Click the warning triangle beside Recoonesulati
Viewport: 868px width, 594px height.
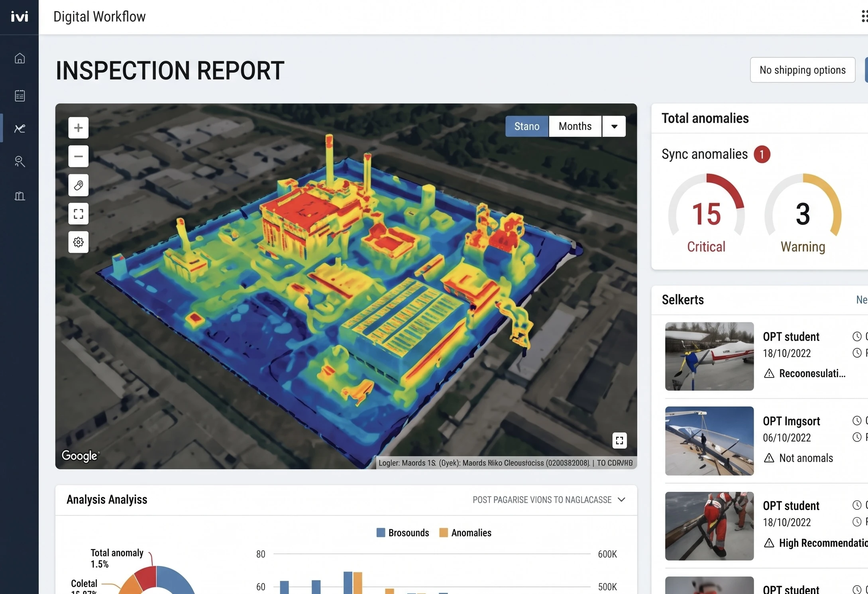coord(769,374)
